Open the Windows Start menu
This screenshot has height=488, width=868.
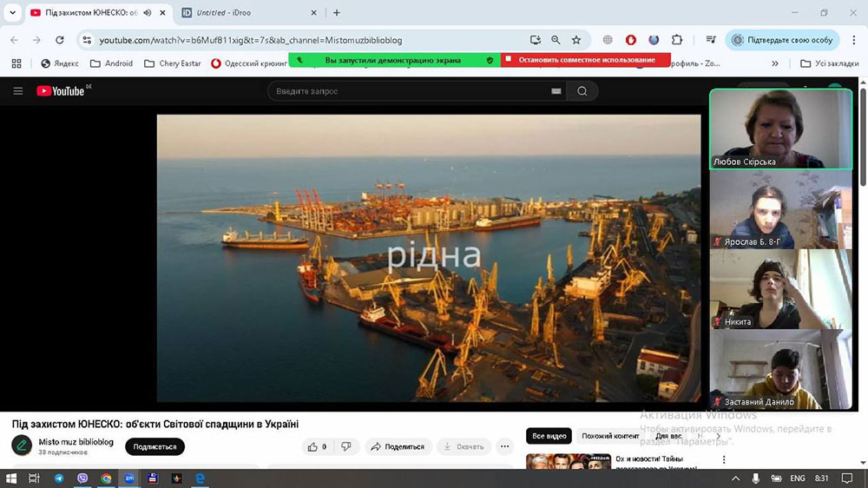coord(11,478)
